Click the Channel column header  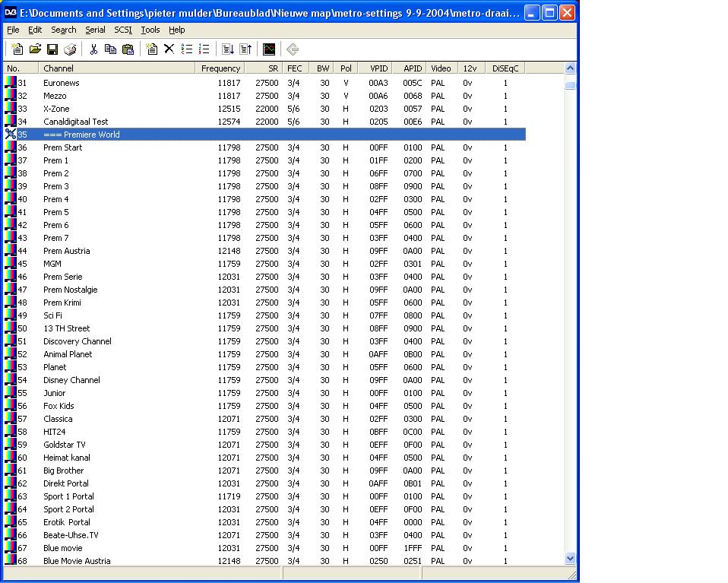(117, 68)
